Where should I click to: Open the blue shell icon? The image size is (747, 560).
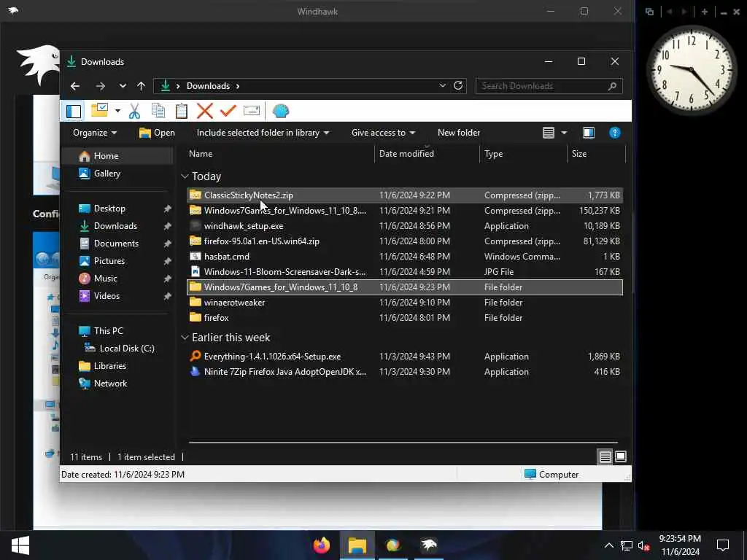tap(281, 111)
